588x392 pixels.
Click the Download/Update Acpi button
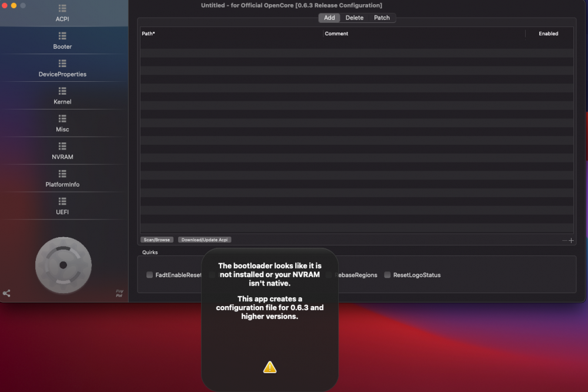pyautogui.click(x=205, y=240)
